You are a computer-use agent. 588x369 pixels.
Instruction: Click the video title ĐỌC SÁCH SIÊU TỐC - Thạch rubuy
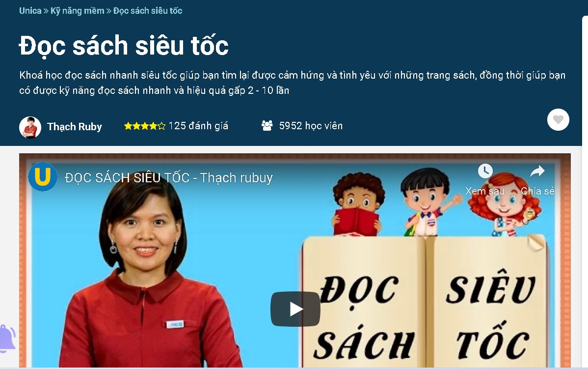point(169,177)
